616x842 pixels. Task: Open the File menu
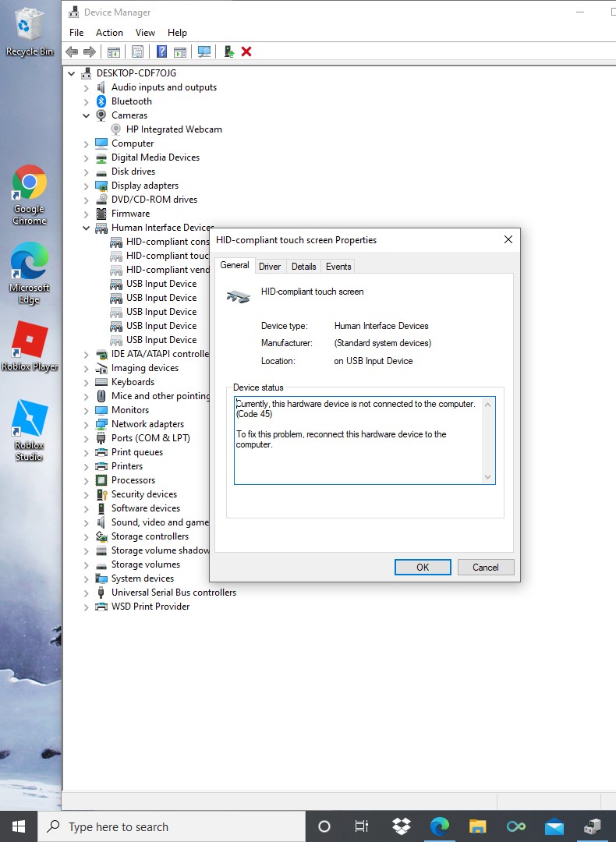click(76, 33)
